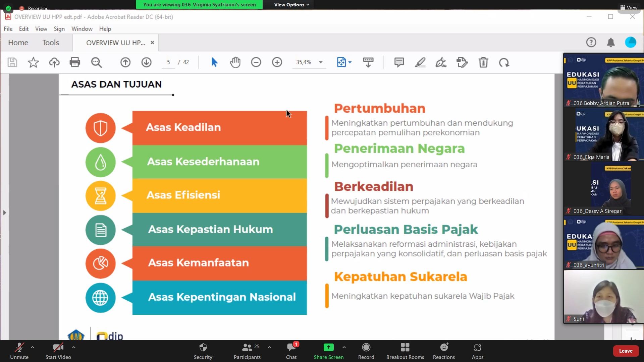This screenshot has height=362, width=644.
Task: Start Video in Zoom toolbar
Action: [x=58, y=351]
